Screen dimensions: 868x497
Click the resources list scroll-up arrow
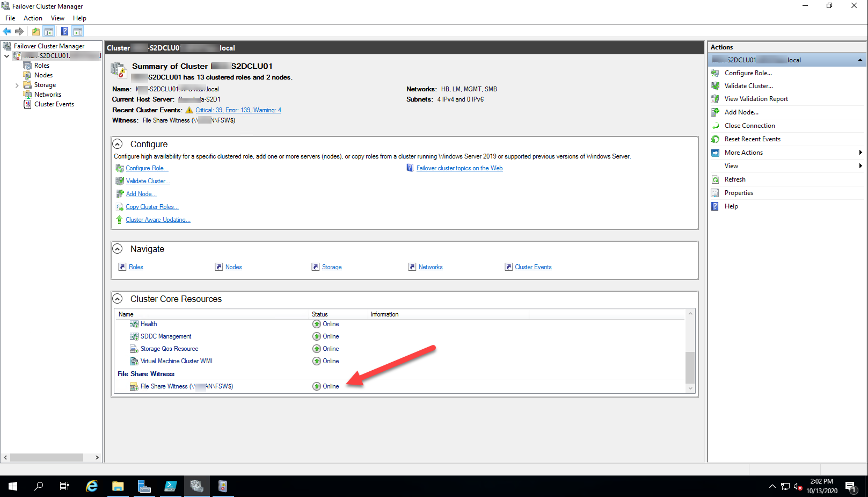point(690,314)
